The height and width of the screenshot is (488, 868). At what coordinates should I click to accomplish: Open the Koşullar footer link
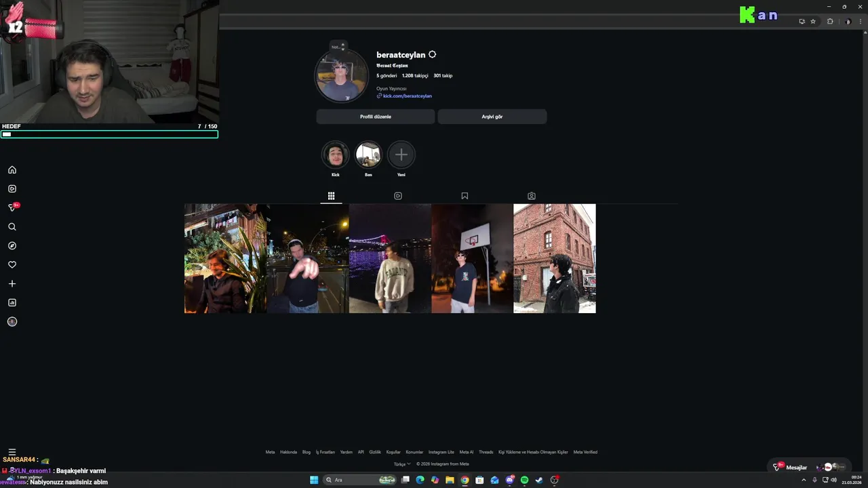[393, 452]
